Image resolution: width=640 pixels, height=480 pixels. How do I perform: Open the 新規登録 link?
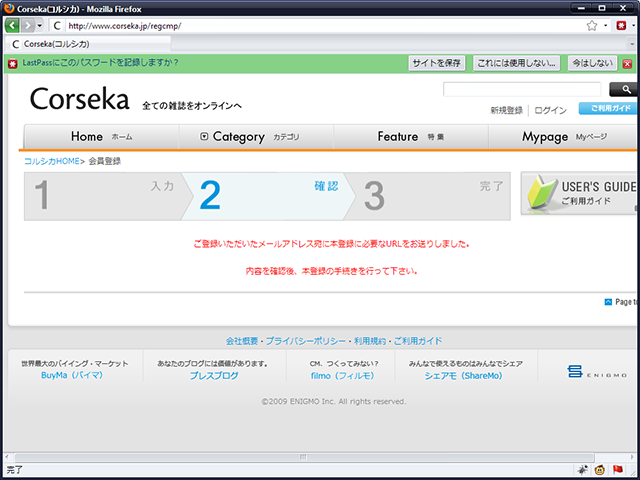point(506,110)
